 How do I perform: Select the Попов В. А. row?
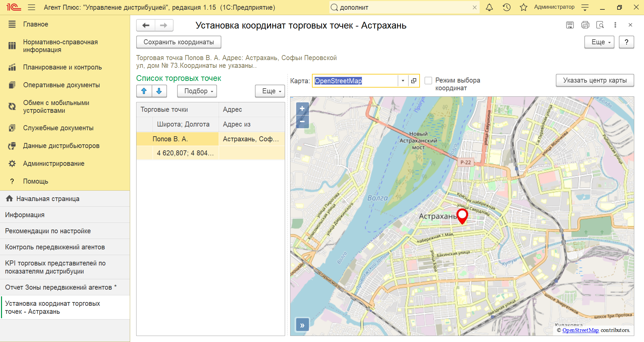[x=177, y=139]
